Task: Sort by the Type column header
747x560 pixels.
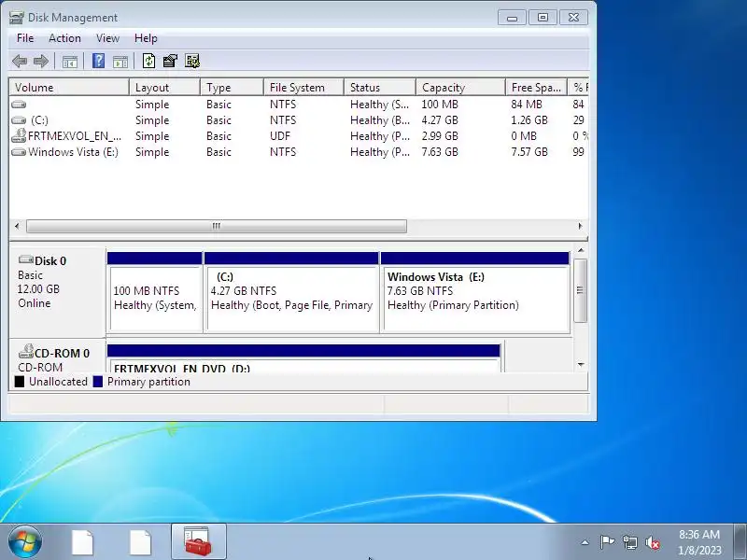Action: [x=232, y=87]
